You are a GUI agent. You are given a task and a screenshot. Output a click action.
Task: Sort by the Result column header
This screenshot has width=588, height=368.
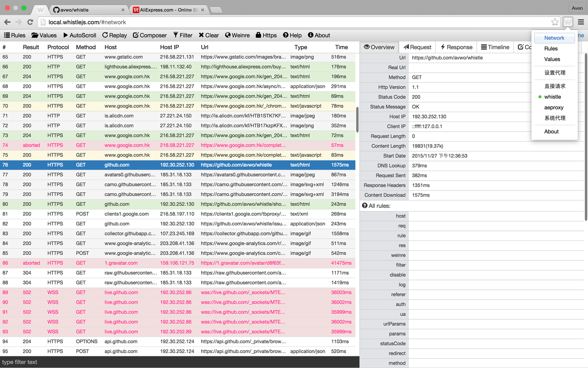[x=31, y=47]
